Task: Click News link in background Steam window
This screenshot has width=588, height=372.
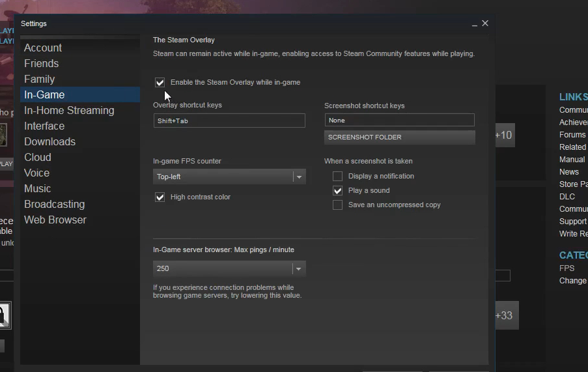Action: tap(569, 172)
